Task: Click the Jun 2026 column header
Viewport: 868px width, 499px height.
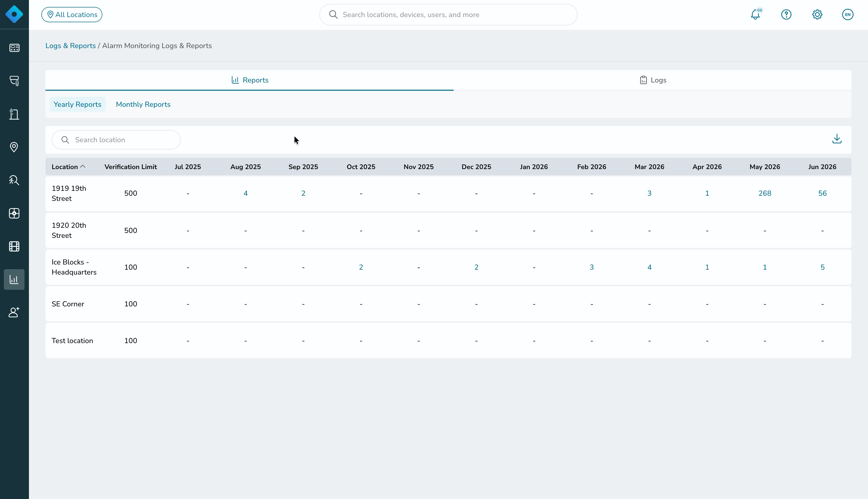Action: (822, 167)
